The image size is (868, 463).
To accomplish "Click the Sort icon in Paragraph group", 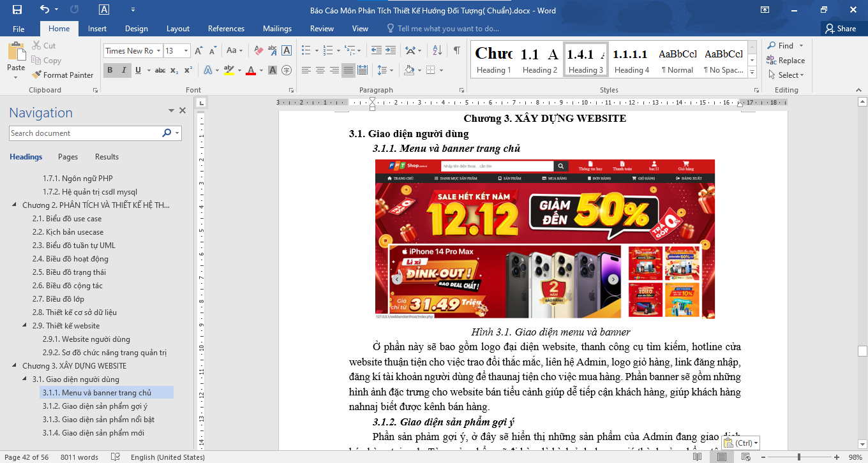I will [437, 50].
